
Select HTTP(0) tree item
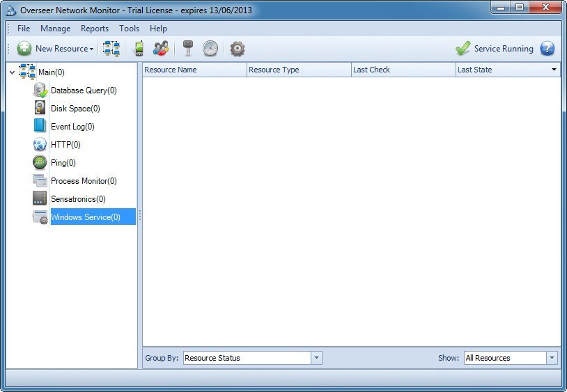65,145
